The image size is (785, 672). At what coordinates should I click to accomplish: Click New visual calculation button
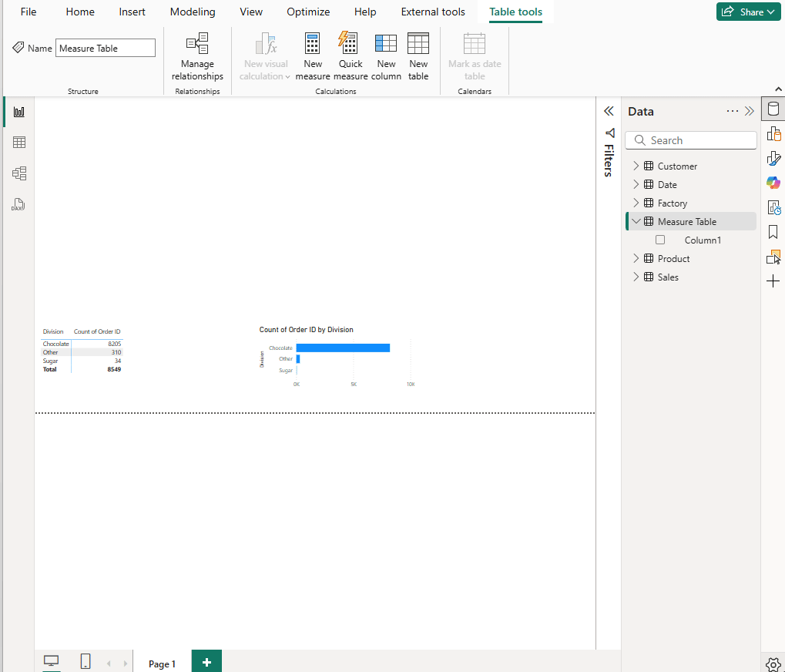coord(265,56)
